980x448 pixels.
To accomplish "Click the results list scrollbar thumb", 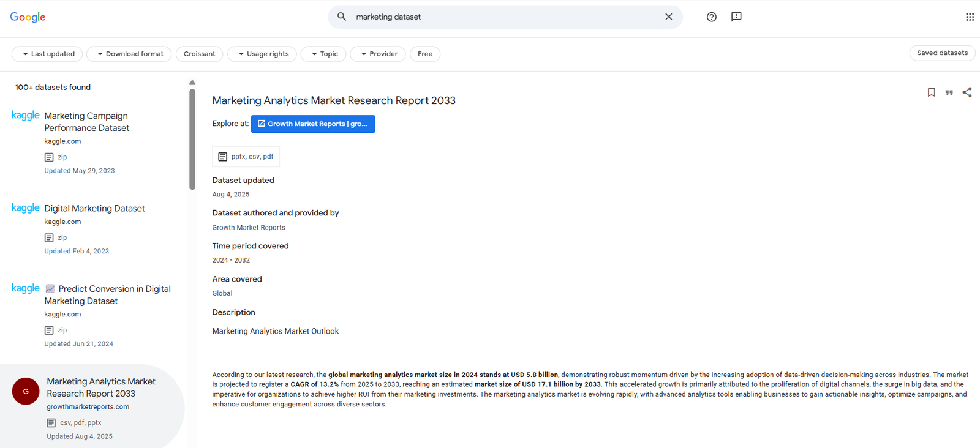I will (192, 140).
